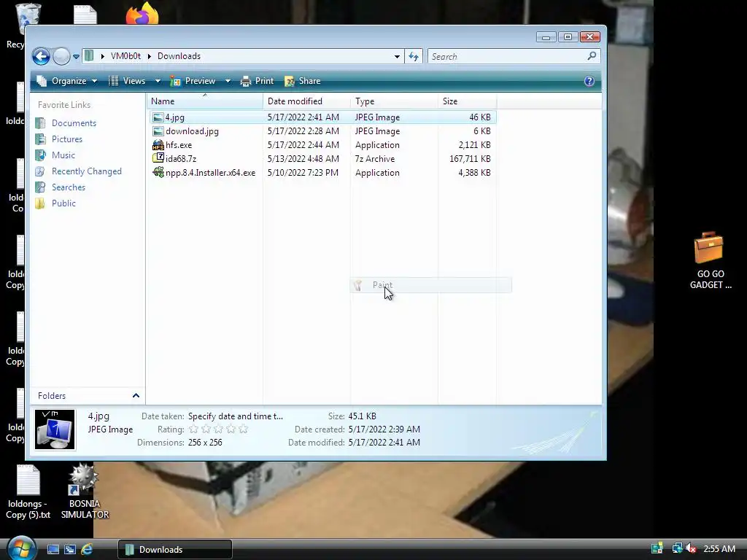Open the recent pages dropdown arrow
Viewport: 747px width, 560px height.
[x=76, y=57]
